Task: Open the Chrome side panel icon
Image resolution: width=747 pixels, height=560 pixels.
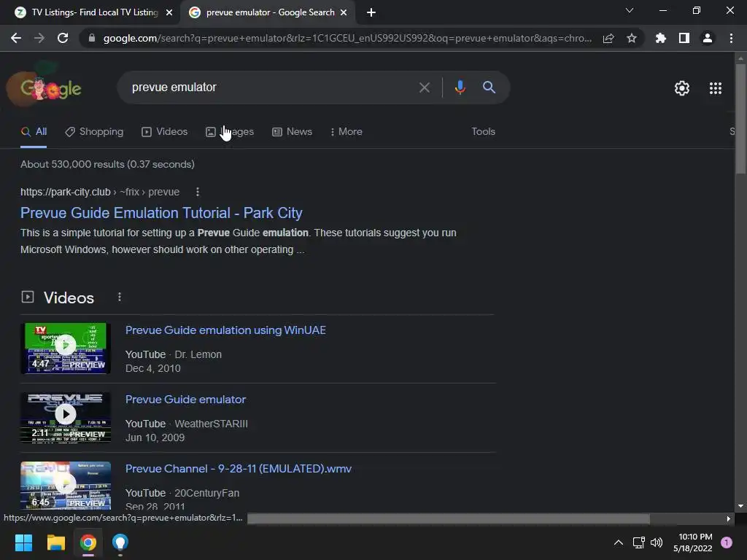Action: (x=684, y=38)
